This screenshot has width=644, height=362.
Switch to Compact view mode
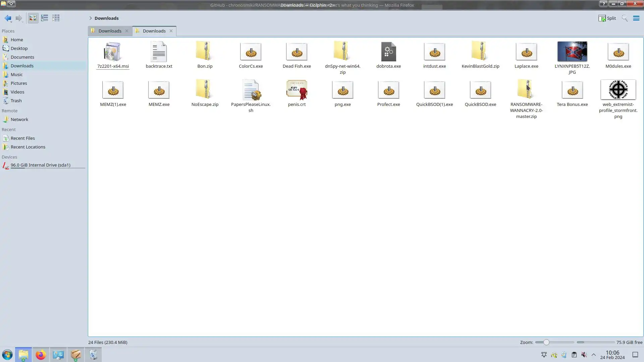click(44, 18)
